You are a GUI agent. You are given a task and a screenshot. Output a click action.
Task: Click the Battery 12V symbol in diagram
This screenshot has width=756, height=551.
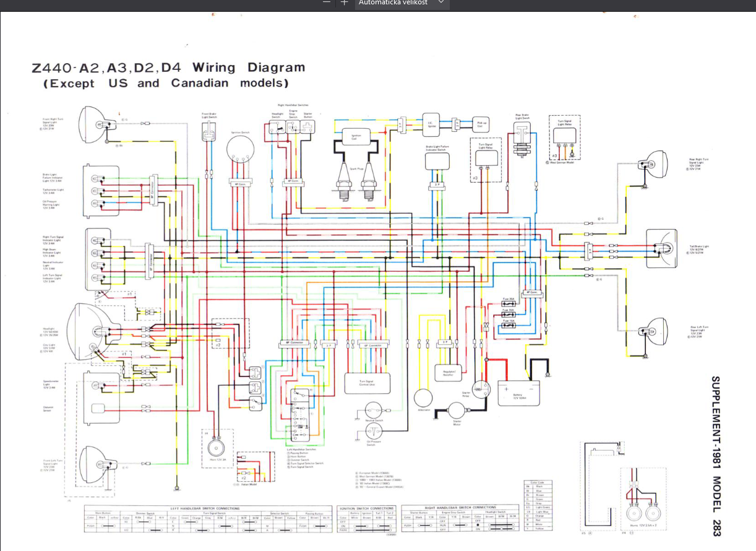click(x=518, y=393)
